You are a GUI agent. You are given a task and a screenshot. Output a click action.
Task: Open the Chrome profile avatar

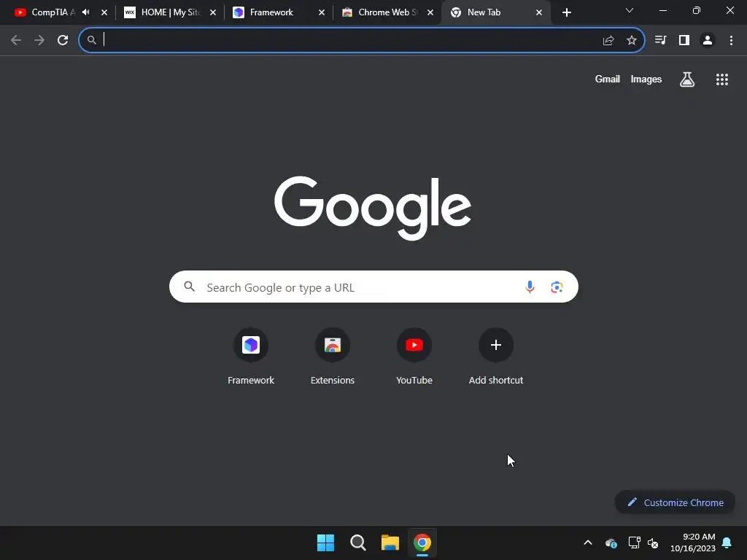pos(708,40)
